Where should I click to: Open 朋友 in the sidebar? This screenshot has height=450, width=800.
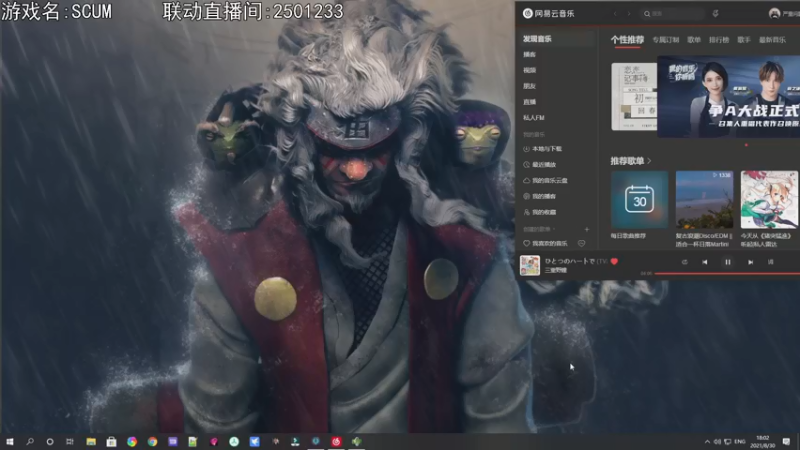pos(529,86)
